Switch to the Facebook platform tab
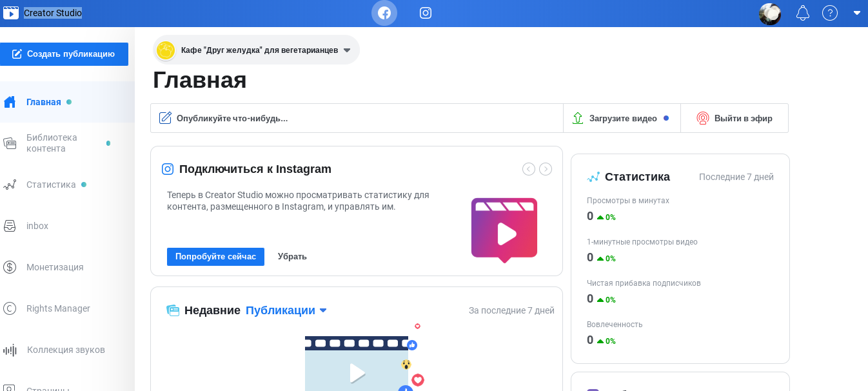Viewport: 868px width, 391px height. coord(384,13)
